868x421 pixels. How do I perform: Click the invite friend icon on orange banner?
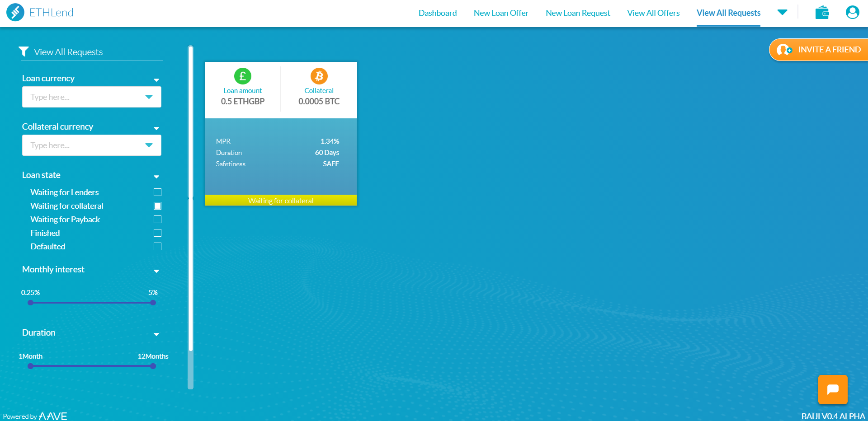pyautogui.click(x=783, y=50)
